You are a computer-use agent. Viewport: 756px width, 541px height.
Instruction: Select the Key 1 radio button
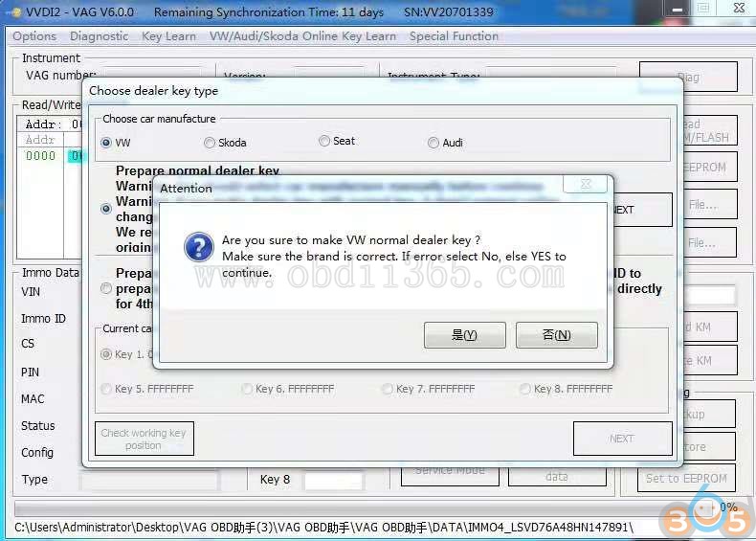(x=106, y=354)
